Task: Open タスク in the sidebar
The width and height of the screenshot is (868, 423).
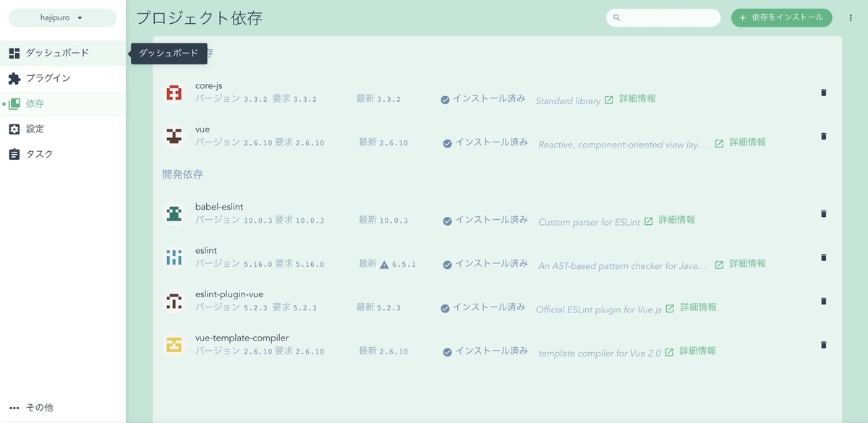Action: 63,154
